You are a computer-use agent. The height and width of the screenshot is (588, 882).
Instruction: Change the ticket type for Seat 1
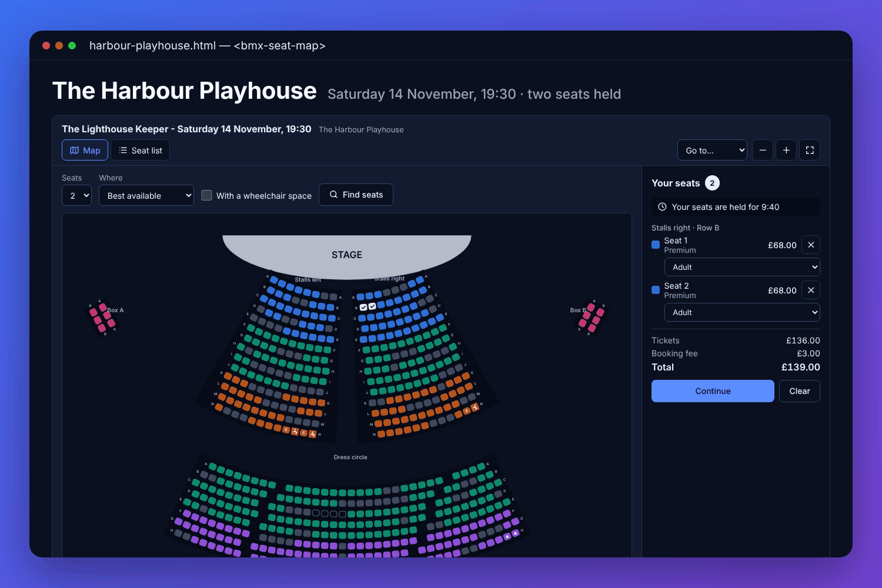click(742, 267)
